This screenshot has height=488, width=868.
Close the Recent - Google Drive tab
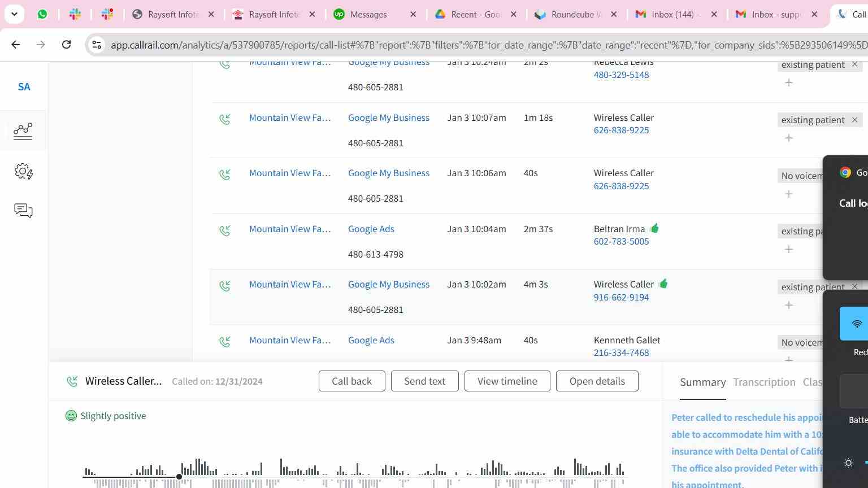click(513, 14)
